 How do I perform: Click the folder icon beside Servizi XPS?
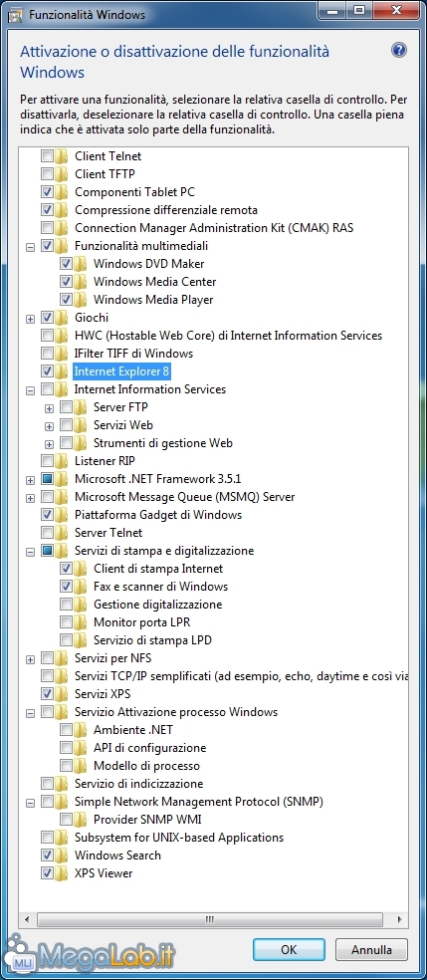[x=61, y=694]
